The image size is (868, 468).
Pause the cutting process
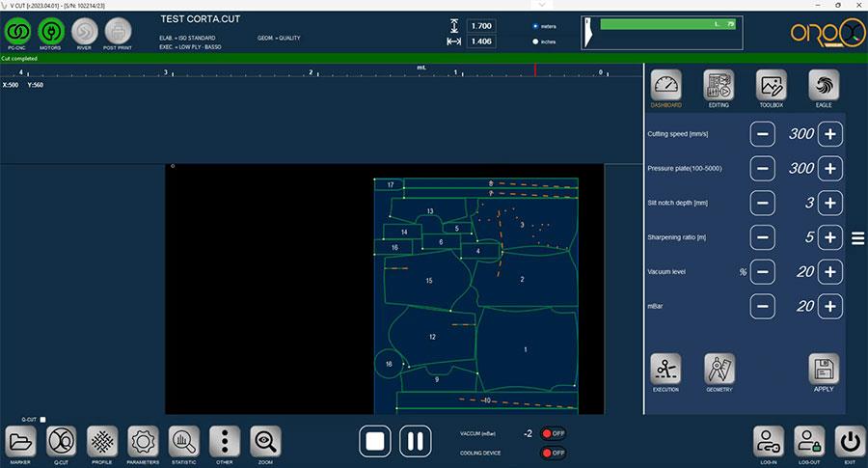[x=416, y=441]
